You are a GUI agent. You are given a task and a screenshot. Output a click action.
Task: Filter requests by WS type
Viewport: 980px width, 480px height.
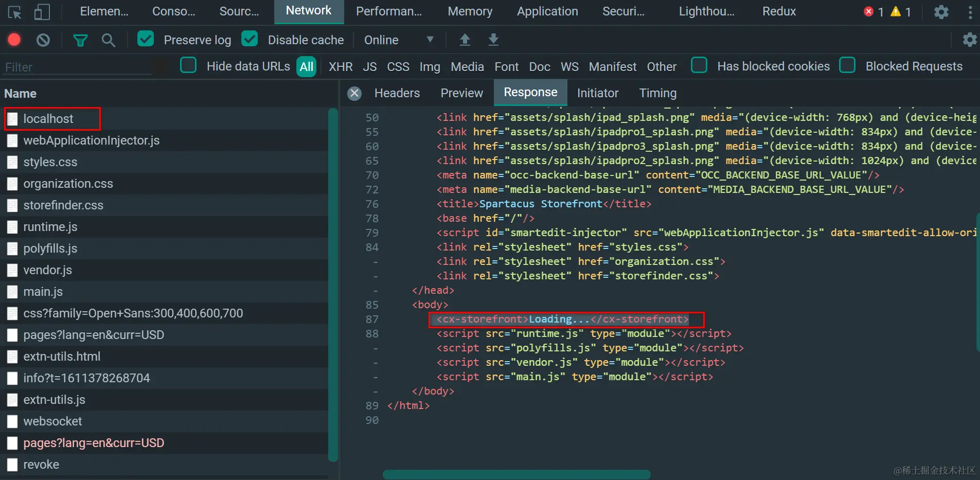point(569,67)
